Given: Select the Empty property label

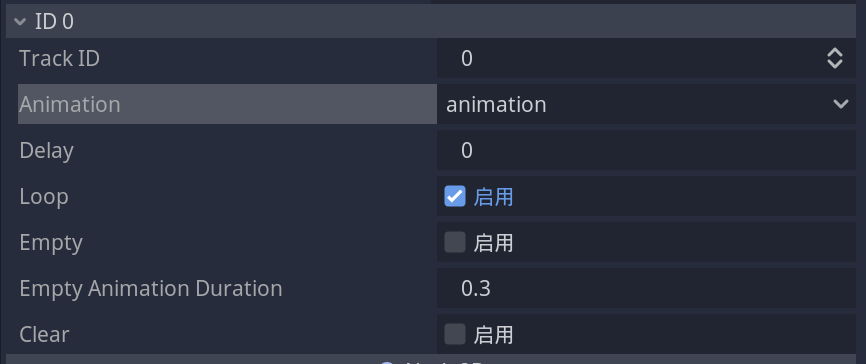Looking at the screenshot, I should 51,242.
